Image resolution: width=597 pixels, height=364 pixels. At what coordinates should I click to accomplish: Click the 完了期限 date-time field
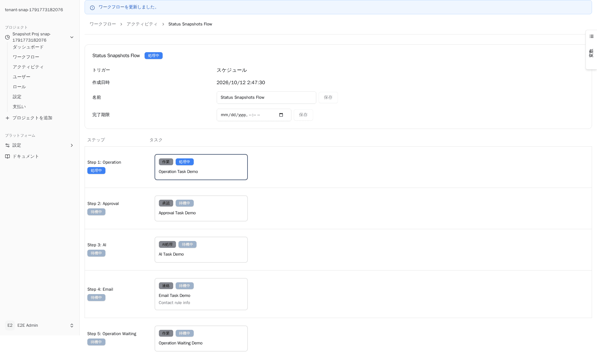tap(254, 115)
